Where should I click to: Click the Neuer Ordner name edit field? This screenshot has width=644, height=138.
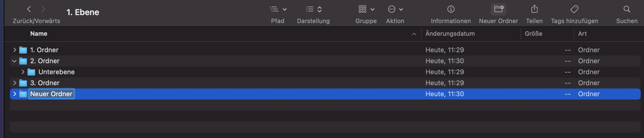click(51, 94)
